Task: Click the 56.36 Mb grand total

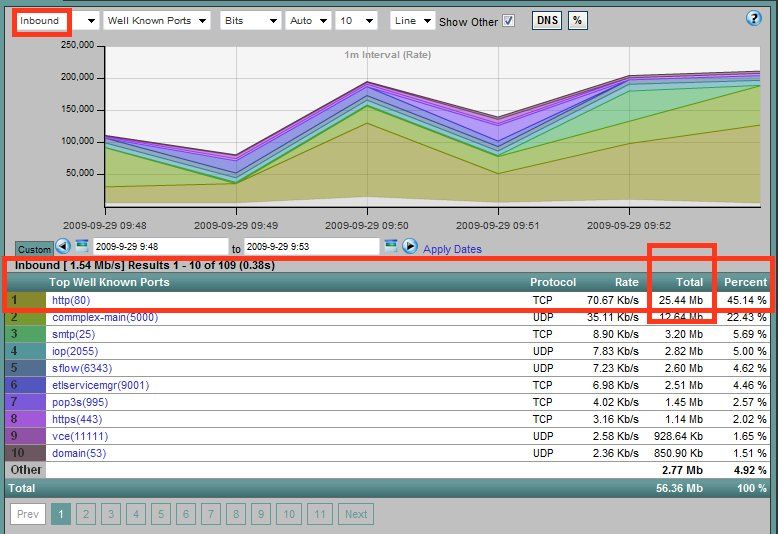Action: pyautogui.click(x=679, y=488)
